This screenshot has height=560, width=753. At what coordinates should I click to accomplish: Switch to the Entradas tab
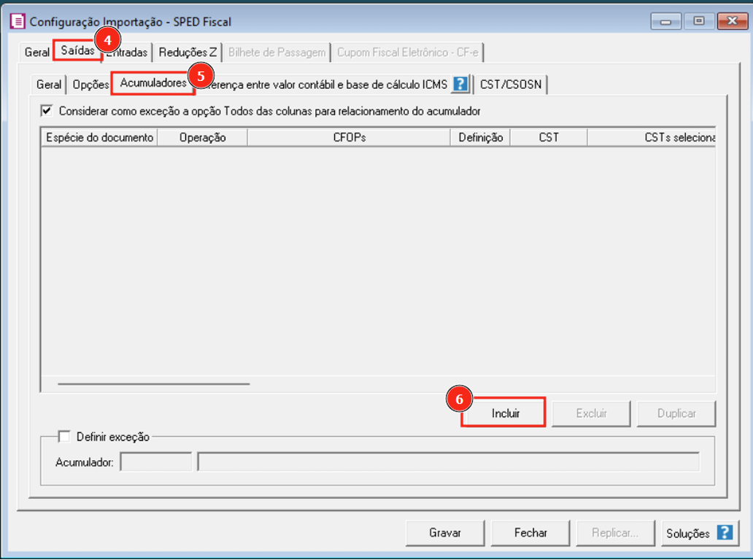pos(130,52)
